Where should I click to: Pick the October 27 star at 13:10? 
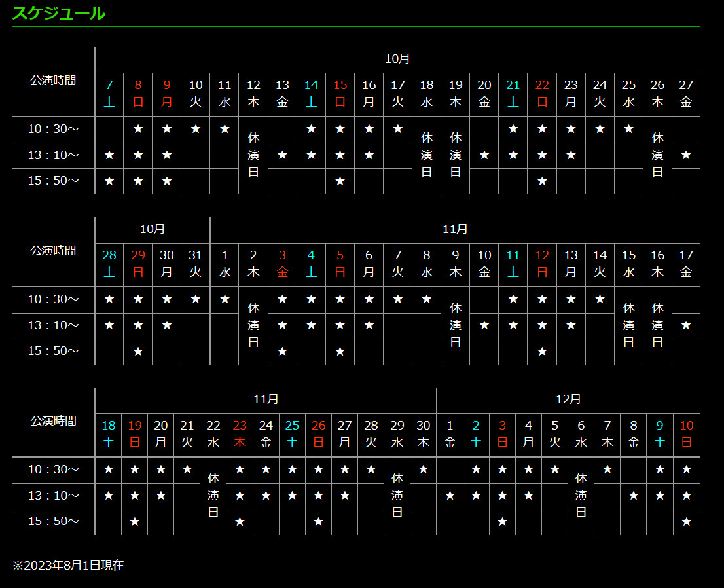(x=685, y=155)
